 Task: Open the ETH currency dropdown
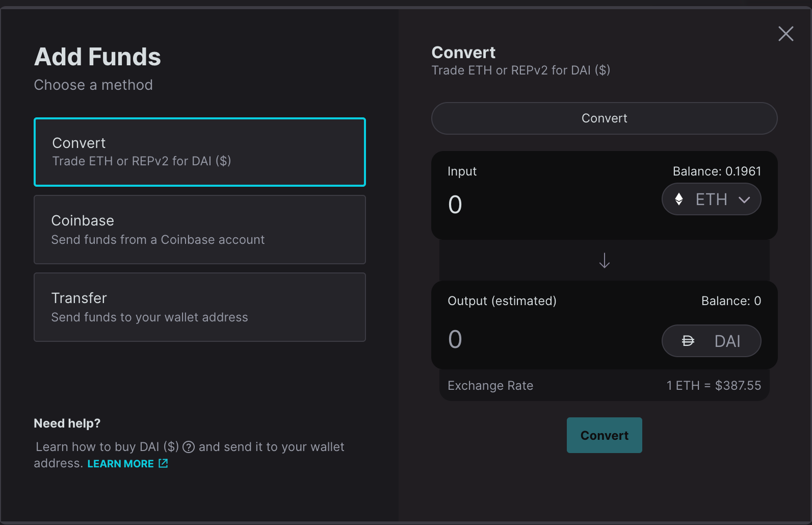point(711,199)
